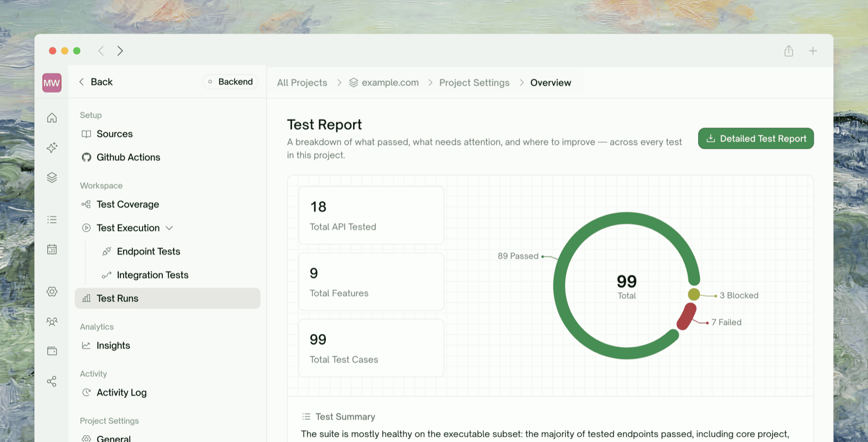
Task: Click the "3 Blocked" chart label
Action: pos(739,295)
